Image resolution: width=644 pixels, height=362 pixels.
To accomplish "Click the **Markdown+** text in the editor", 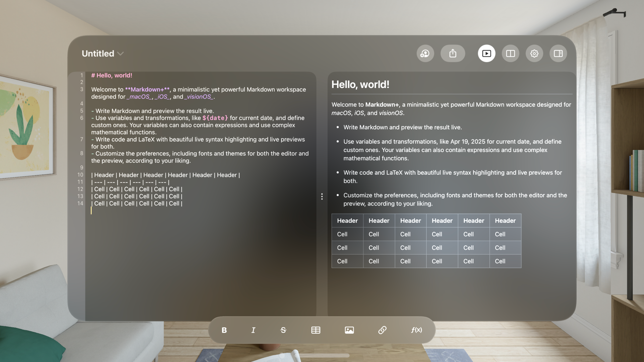I will tap(147, 89).
